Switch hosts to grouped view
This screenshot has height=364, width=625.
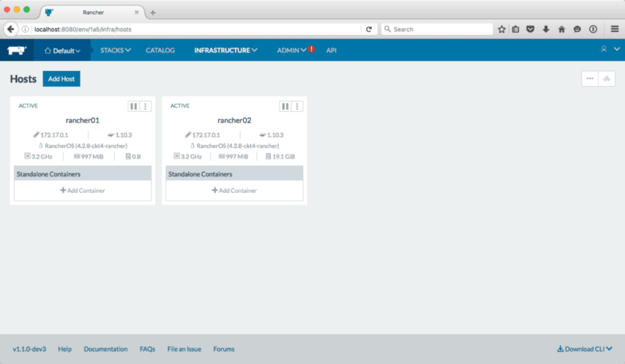point(607,79)
